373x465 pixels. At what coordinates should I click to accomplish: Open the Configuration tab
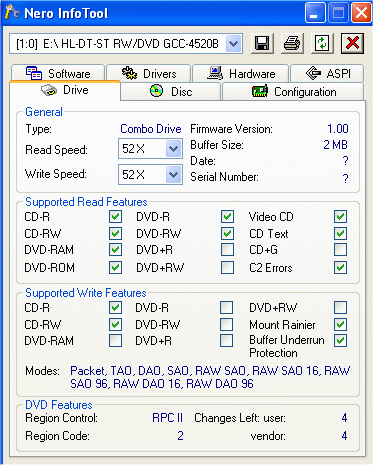coord(293,91)
